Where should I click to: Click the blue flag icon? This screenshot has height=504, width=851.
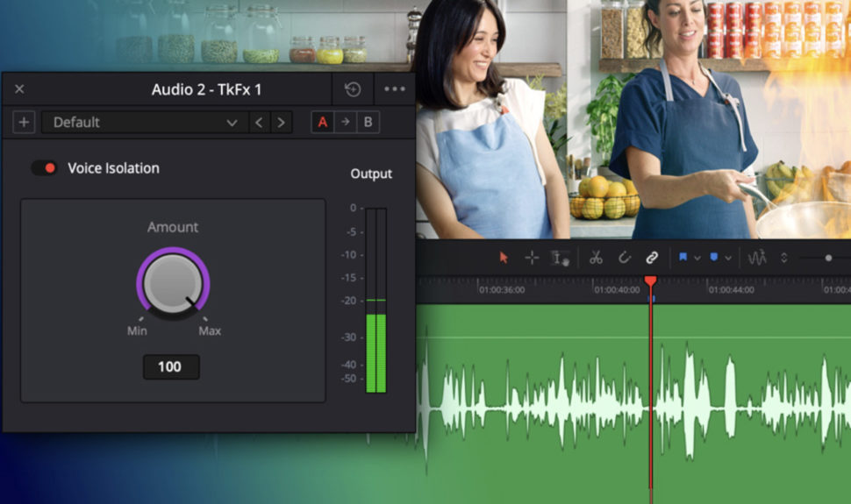click(683, 258)
